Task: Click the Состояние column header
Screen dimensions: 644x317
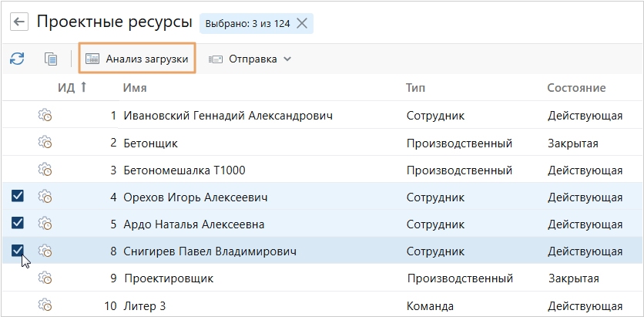Action: [576, 88]
